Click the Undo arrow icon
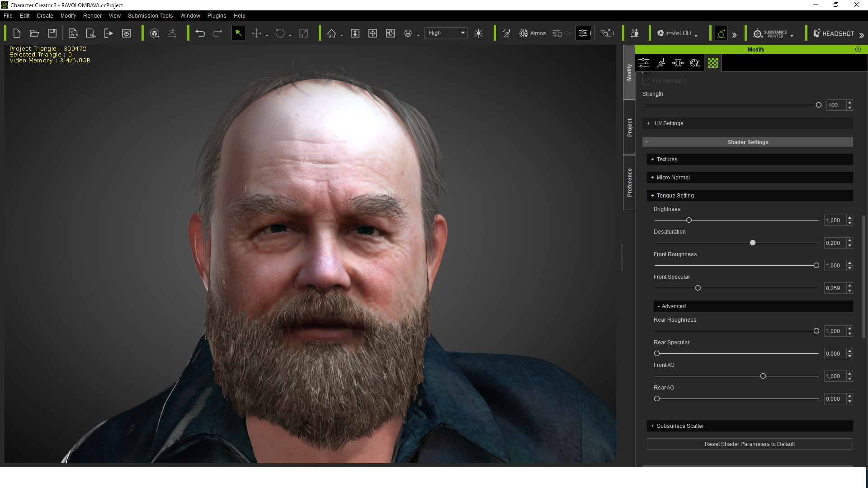This screenshot has width=868, height=488. pos(200,33)
